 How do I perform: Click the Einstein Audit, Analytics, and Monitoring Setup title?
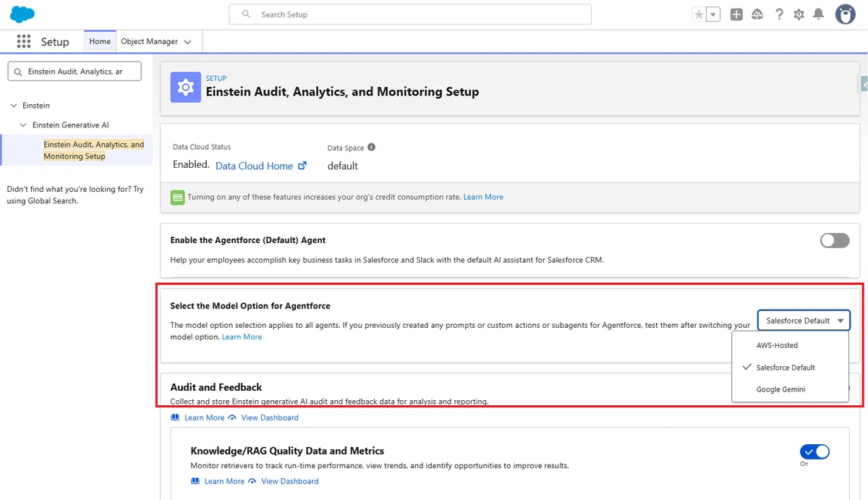(342, 92)
